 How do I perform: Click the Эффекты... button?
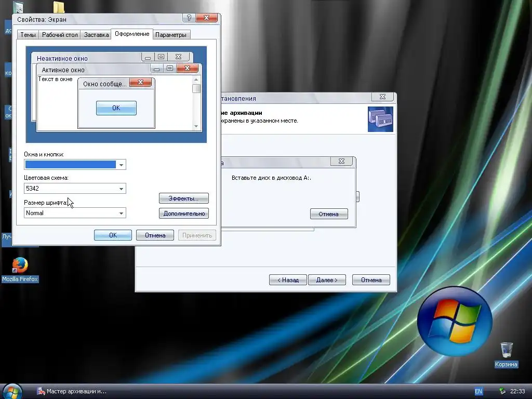(x=183, y=198)
